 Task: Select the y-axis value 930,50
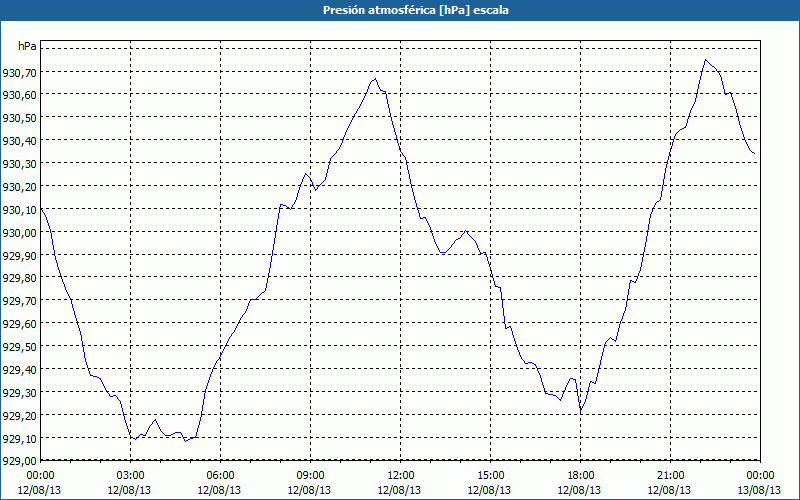click(x=19, y=118)
